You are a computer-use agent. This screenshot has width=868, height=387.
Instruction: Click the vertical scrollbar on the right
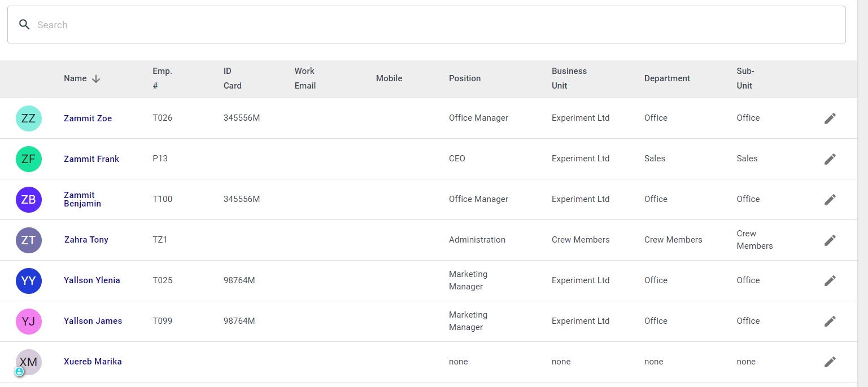point(862,194)
